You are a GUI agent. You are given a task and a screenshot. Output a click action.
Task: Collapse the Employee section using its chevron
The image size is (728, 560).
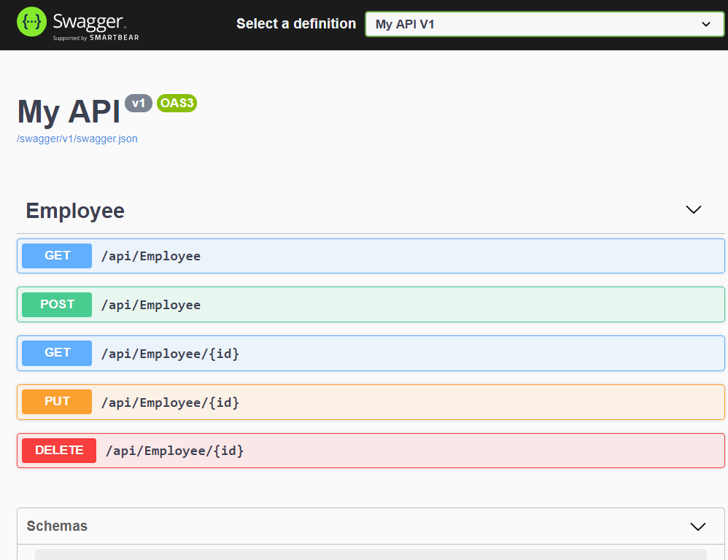pos(693,210)
